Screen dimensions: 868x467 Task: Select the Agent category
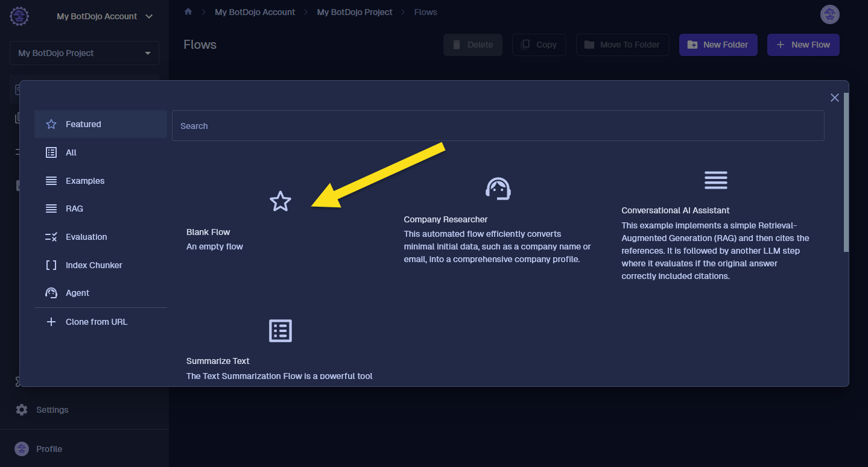101,293
